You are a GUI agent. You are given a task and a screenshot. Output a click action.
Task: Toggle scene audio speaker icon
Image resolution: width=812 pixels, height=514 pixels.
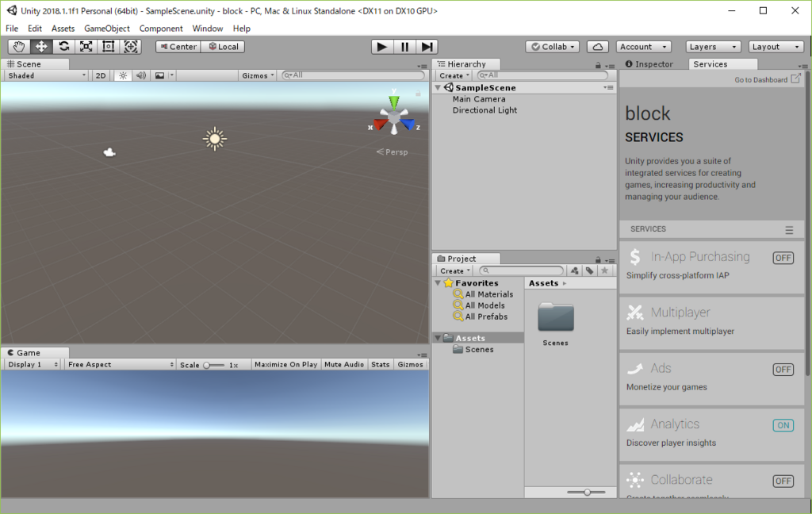[140, 75]
